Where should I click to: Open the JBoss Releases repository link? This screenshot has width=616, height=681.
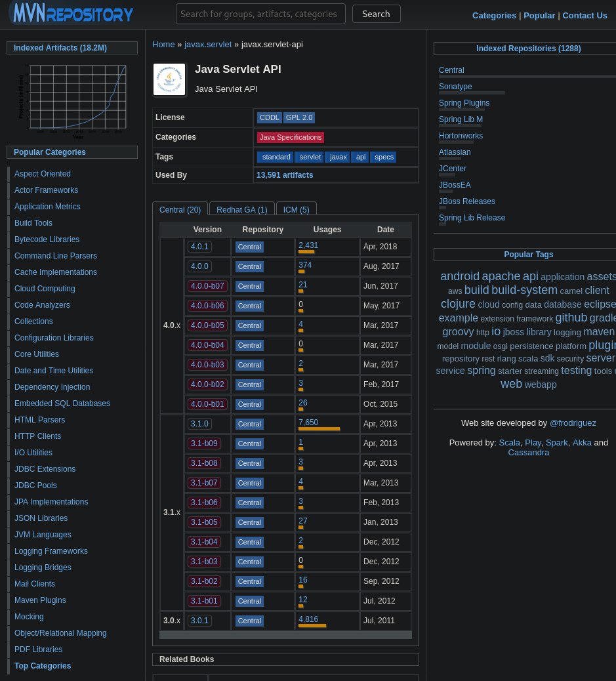466,201
